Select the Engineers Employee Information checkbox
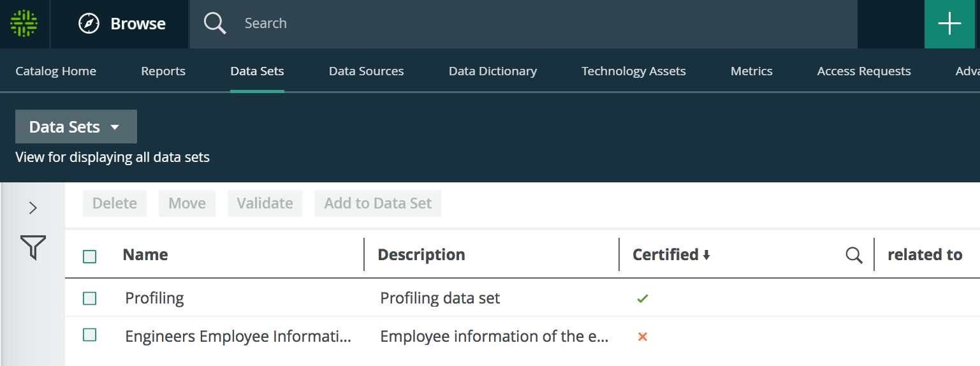This screenshot has height=366, width=980. point(90,335)
